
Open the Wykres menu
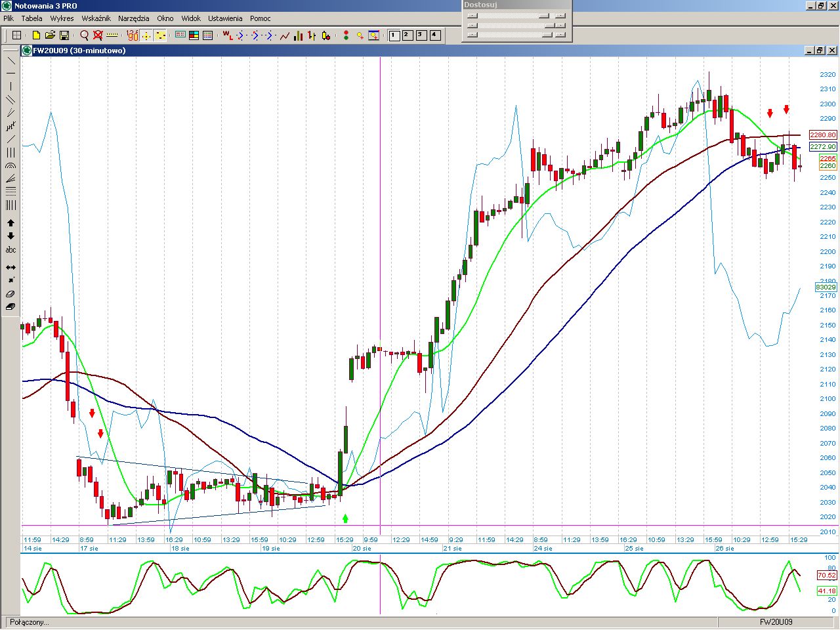coord(62,18)
